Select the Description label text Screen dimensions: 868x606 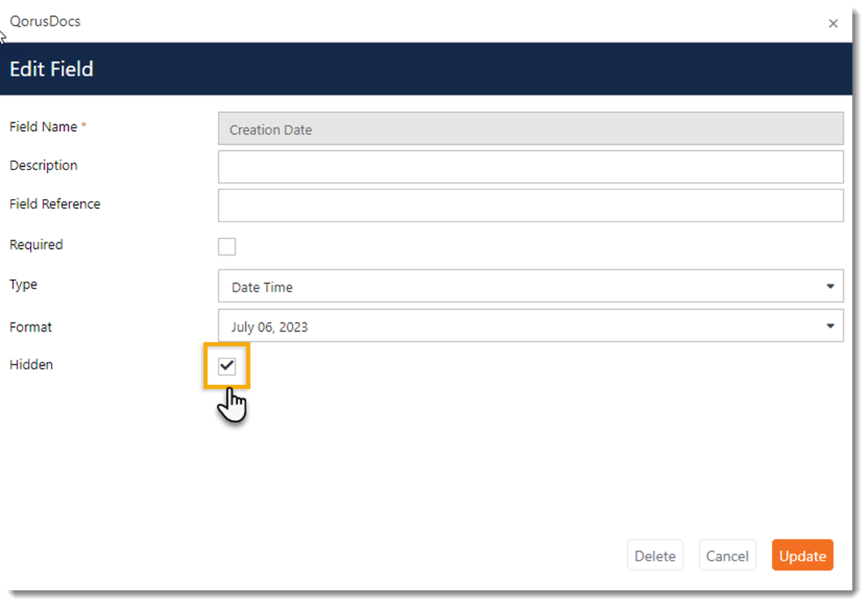(43, 166)
